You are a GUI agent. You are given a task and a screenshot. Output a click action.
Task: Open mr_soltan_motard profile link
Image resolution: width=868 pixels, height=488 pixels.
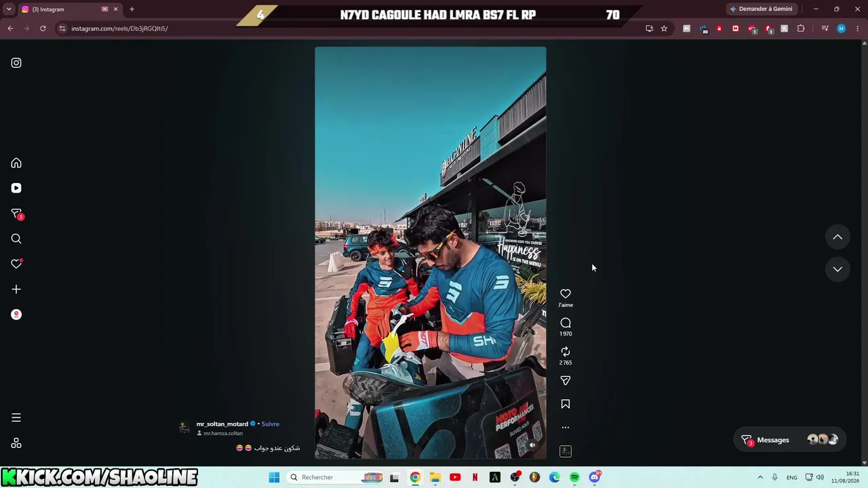click(222, 424)
